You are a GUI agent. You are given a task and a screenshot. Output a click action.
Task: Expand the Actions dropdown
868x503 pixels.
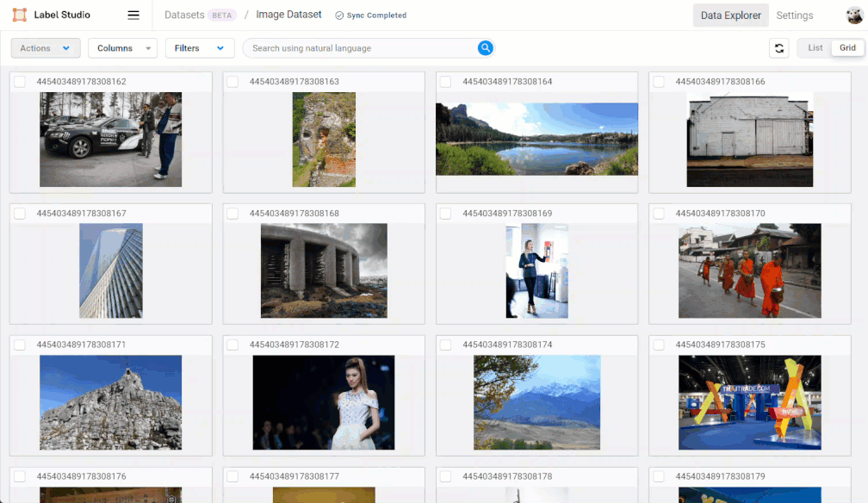pos(45,48)
